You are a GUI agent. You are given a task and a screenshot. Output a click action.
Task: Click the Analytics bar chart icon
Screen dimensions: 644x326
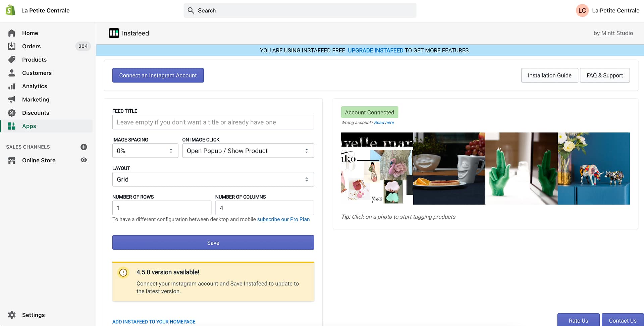[12, 86]
